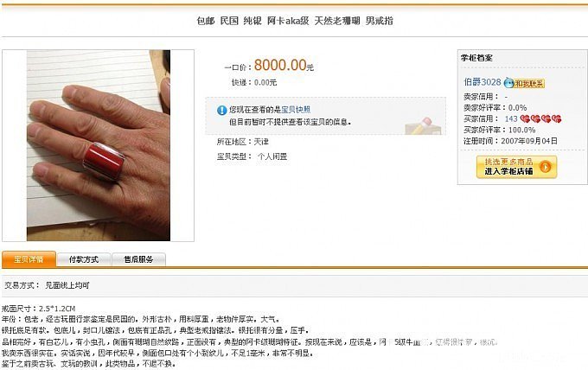Click the orange arrow icon on shop button

545,167
